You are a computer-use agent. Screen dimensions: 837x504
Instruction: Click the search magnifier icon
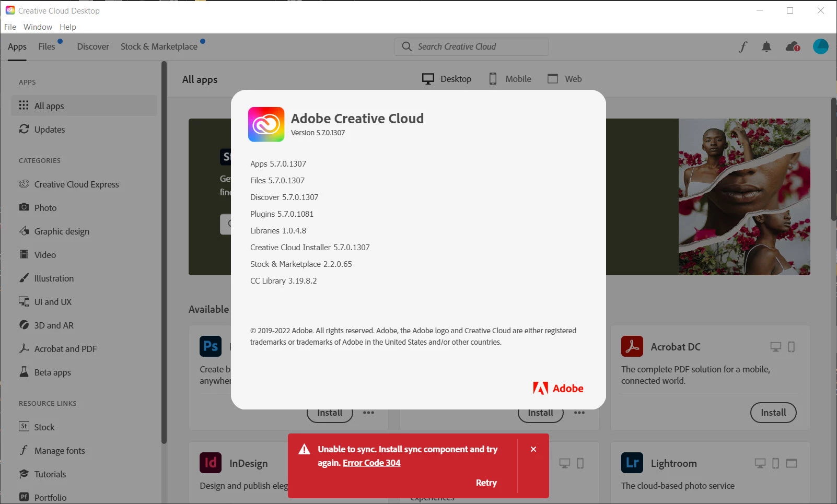[406, 46]
